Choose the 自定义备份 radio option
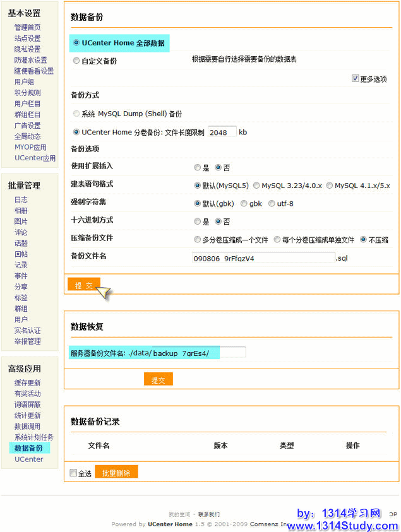Viewport: 401px width, 532px height. click(76, 61)
